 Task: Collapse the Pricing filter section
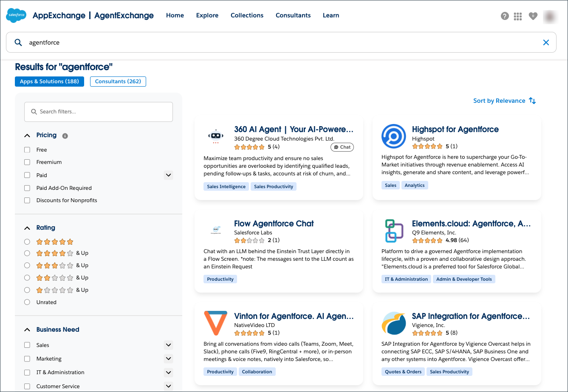(27, 135)
